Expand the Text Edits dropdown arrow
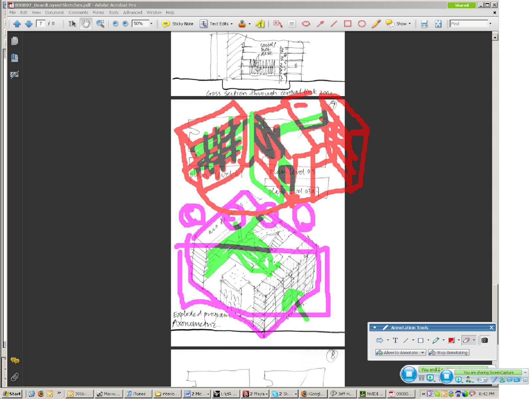This screenshot has width=532, height=399. click(x=232, y=24)
